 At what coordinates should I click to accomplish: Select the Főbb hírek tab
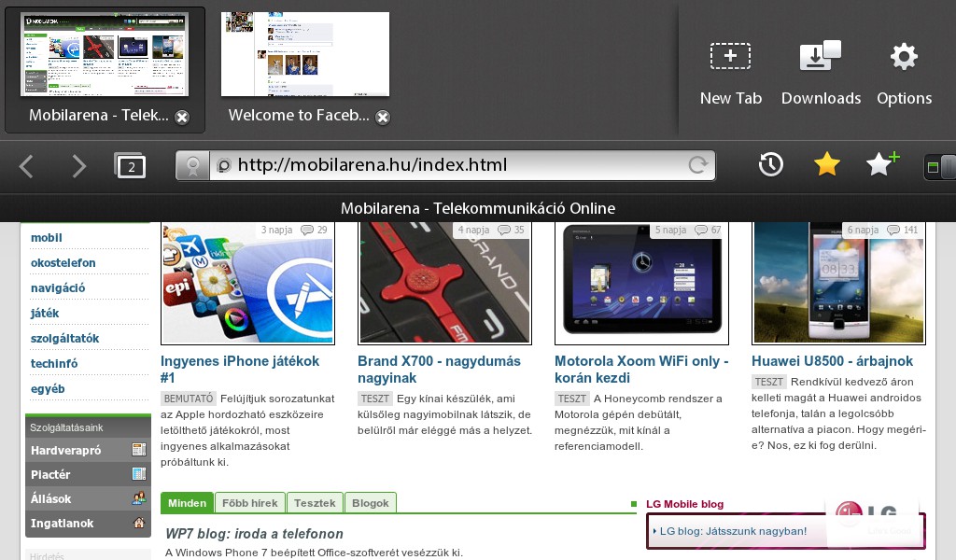coord(250,503)
